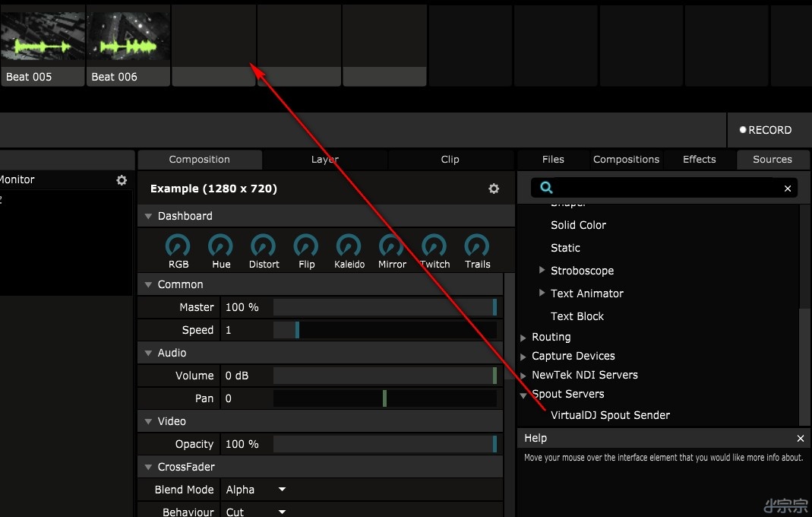Select the Beat 006 clip thumbnail
The width and height of the screenshot is (812, 517).
(128, 39)
